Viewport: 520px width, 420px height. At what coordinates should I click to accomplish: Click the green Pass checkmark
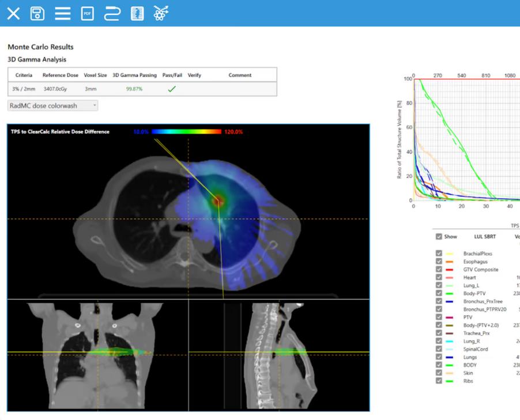click(x=171, y=89)
